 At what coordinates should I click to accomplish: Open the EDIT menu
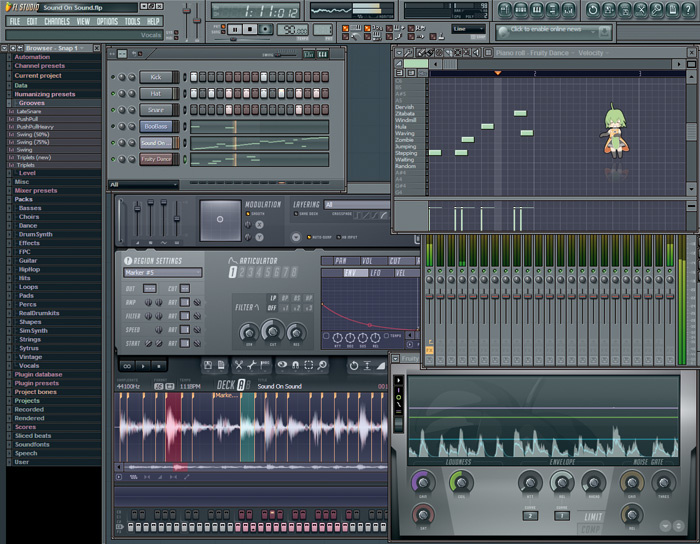32,21
